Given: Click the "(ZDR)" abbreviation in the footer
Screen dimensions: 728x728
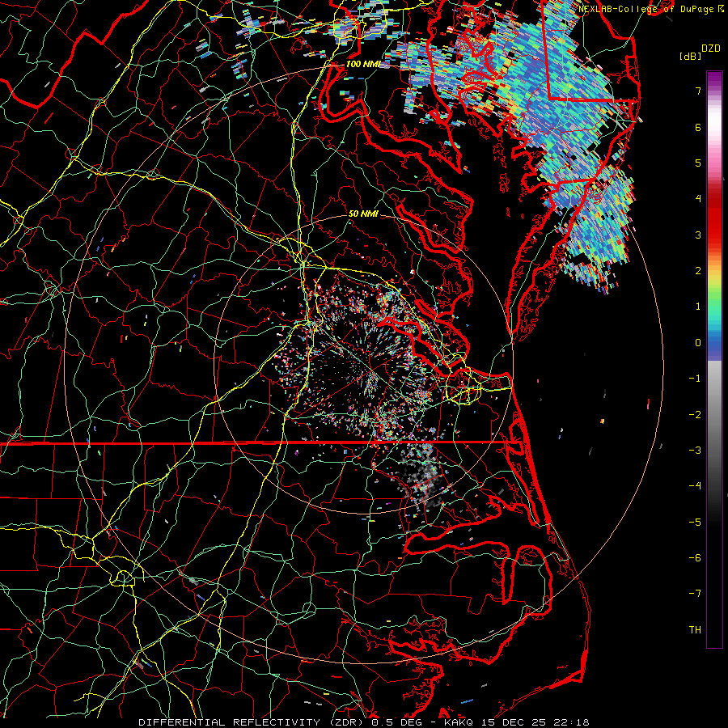Looking at the screenshot, I should [346, 722].
